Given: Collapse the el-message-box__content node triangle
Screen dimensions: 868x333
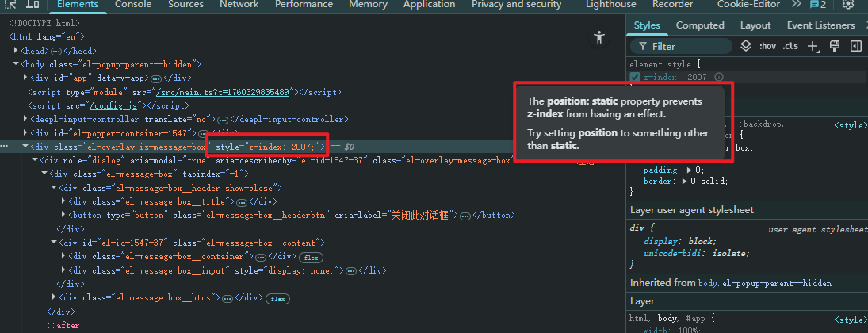Looking at the screenshot, I should click(54, 243).
